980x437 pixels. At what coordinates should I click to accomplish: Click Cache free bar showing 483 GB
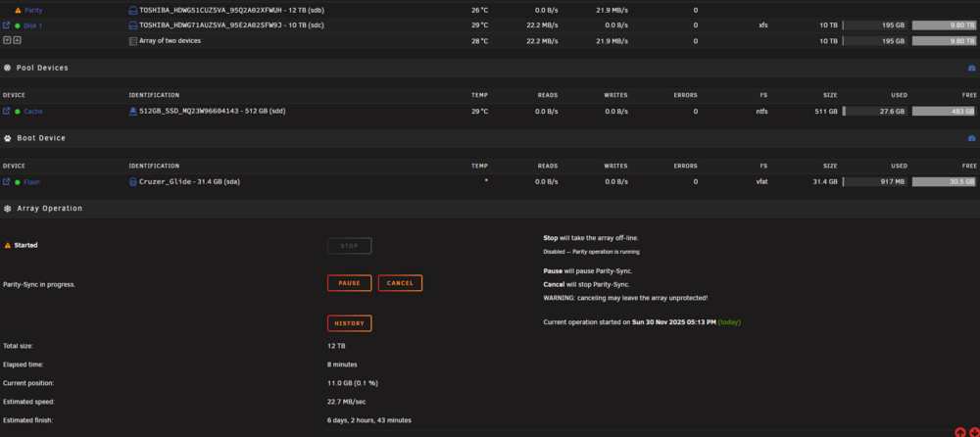click(944, 112)
